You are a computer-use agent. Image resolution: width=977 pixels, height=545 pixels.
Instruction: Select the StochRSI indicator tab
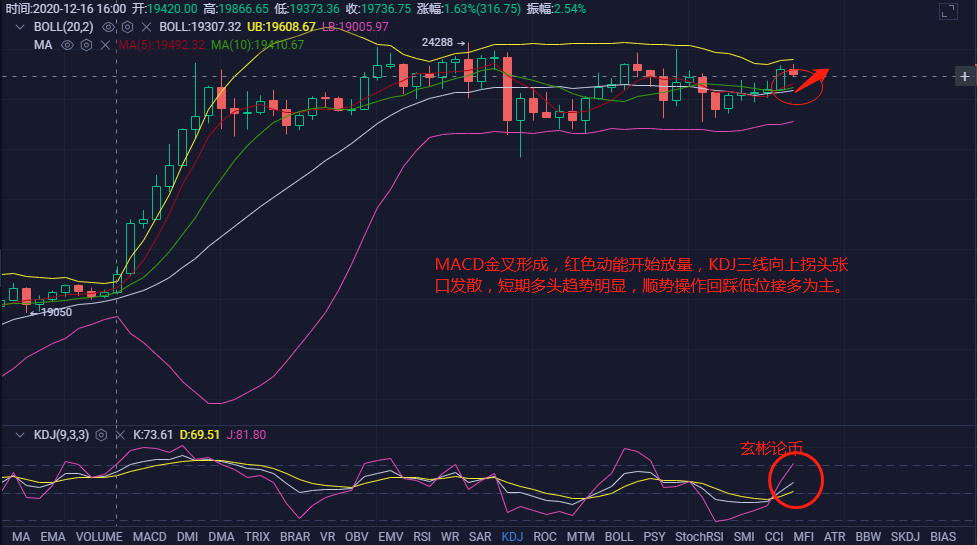(x=699, y=537)
